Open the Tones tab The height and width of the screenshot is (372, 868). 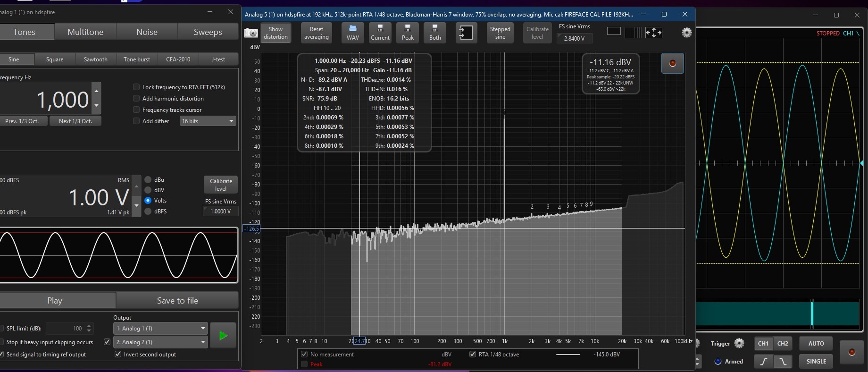24,32
